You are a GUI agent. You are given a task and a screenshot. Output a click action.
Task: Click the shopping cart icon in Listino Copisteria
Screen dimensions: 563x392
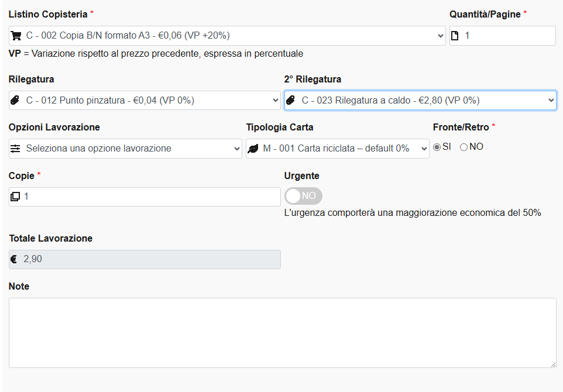[x=16, y=36]
